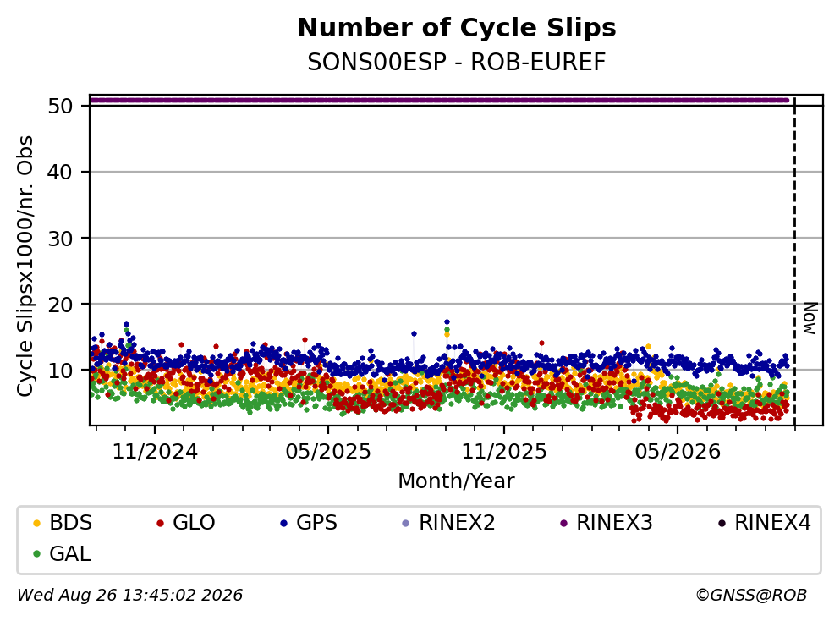Click the timestamp Wed Aug 26 13:45:02 2026

coord(129,596)
